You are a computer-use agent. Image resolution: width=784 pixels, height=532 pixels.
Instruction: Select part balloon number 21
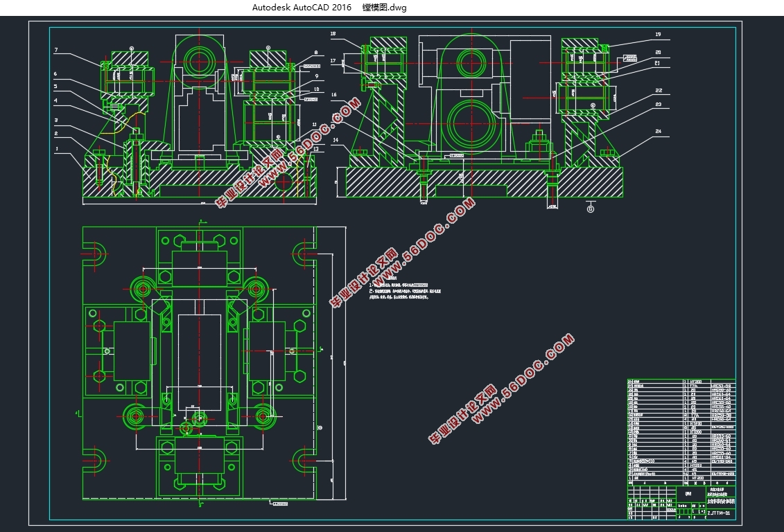[x=658, y=64]
